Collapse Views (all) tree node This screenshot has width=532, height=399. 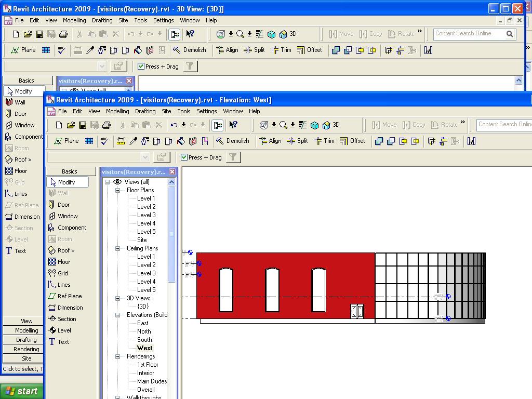click(x=107, y=182)
